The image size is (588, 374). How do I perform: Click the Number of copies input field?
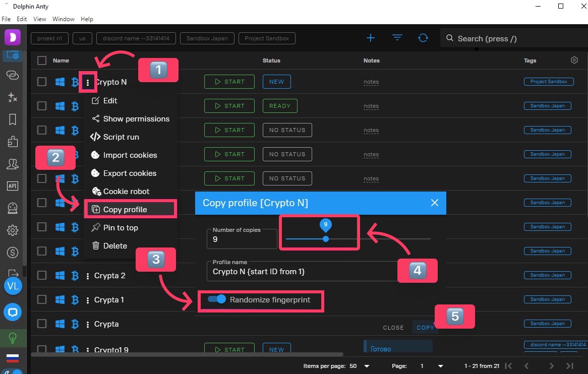pyautogui.click(x=242, y=239)
